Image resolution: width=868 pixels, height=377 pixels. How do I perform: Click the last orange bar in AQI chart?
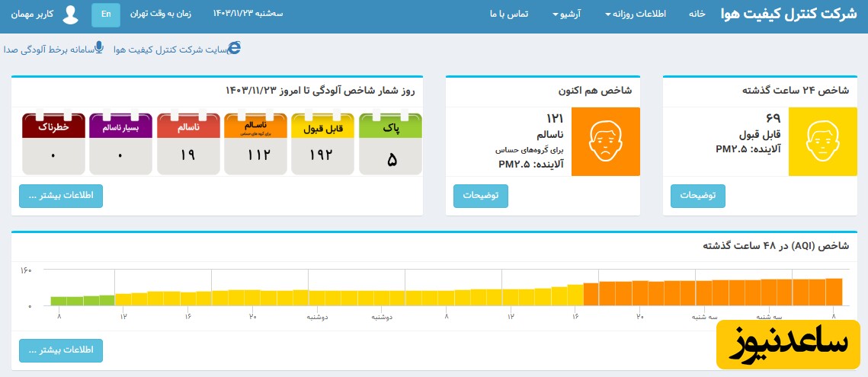click(x=834, y=292)
